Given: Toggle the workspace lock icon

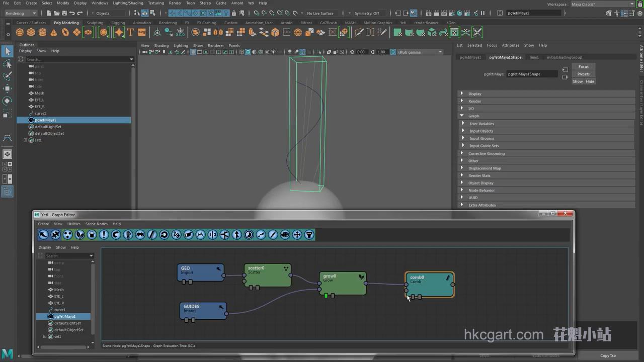Looking at the screenshot, I should coord(639,4).
